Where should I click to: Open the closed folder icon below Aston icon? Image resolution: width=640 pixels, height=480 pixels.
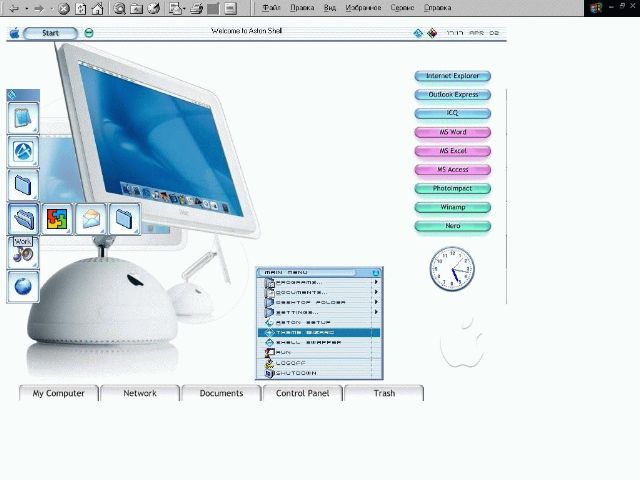[23, 185]
